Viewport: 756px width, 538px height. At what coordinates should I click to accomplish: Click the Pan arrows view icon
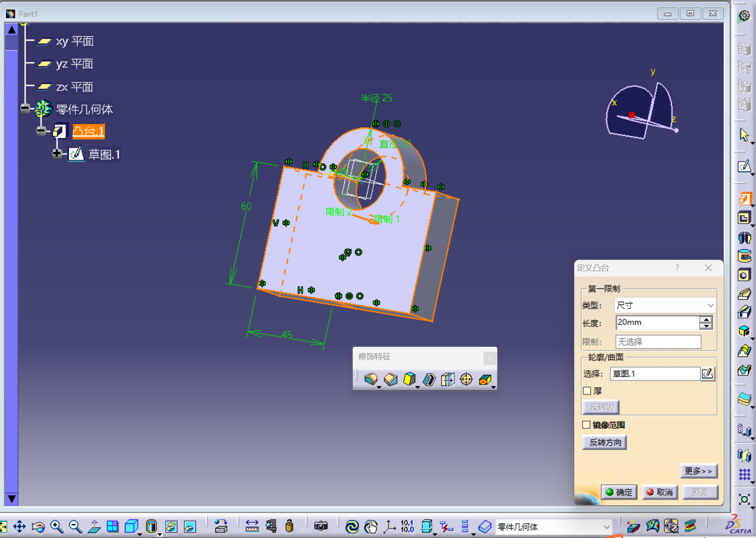[19, 526]
